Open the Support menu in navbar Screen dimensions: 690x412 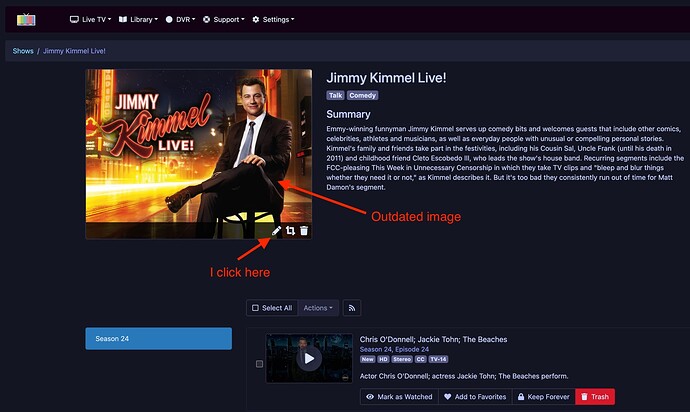[224, 19]
